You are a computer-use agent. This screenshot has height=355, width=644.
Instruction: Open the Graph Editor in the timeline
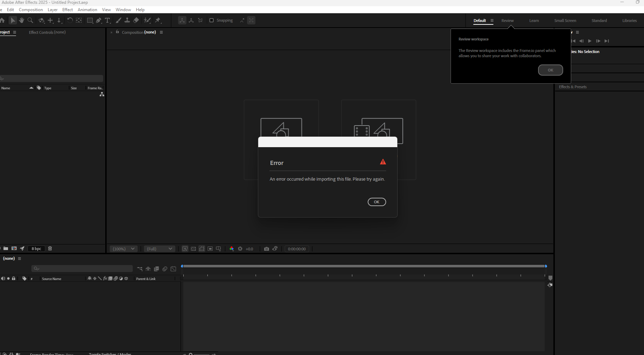point(173,269)
